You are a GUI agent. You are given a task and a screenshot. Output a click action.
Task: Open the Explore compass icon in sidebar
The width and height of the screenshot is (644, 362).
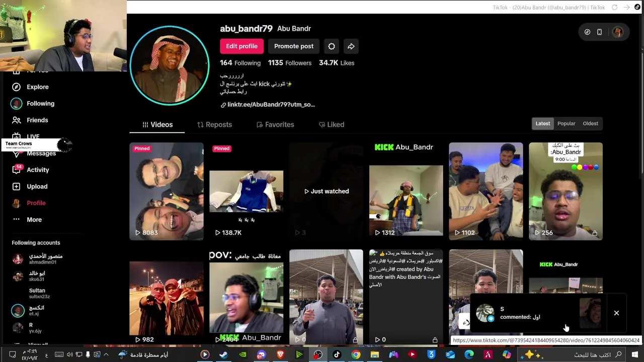point(17,87)
